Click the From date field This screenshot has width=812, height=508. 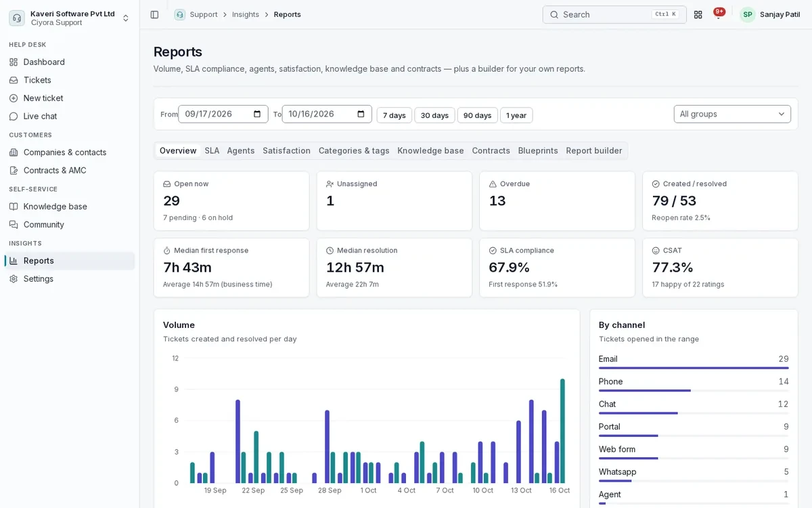pos(223,114)
